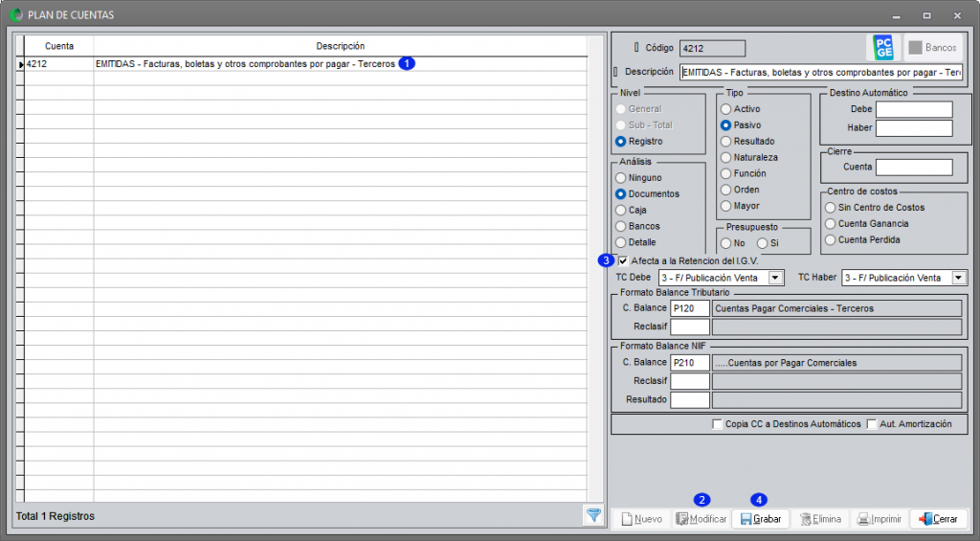This screenshot has height=541, width=980.
Task: Click the Descripción input field
Action: point(821,73)
